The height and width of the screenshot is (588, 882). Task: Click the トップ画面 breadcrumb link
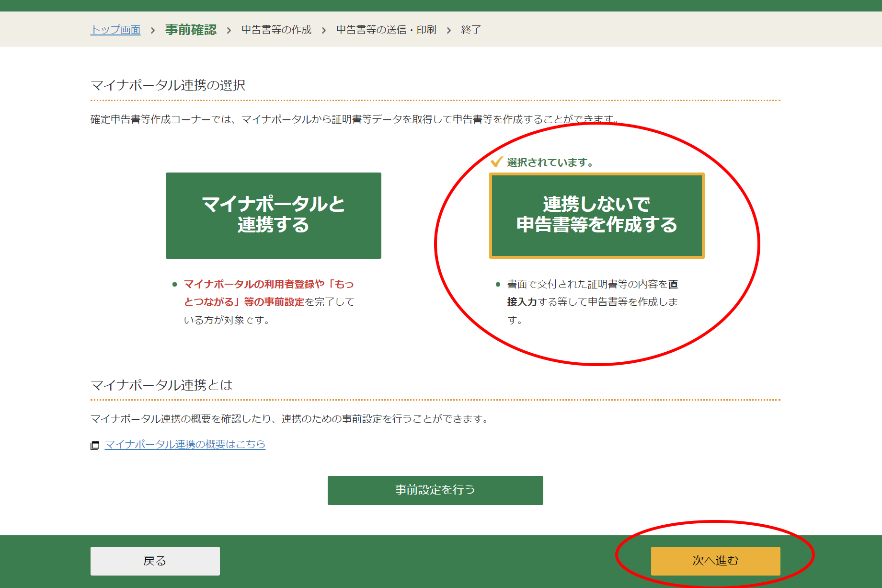[x=115, y=30]
